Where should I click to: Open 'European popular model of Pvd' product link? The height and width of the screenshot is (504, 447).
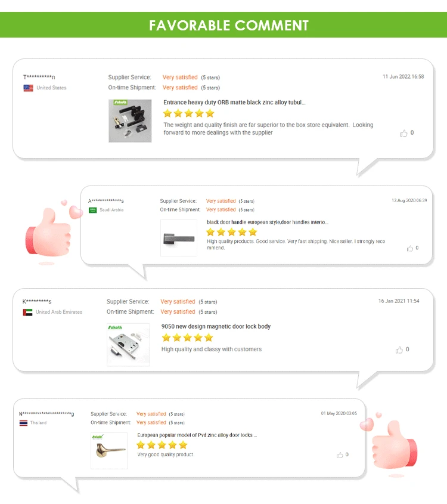197,435
